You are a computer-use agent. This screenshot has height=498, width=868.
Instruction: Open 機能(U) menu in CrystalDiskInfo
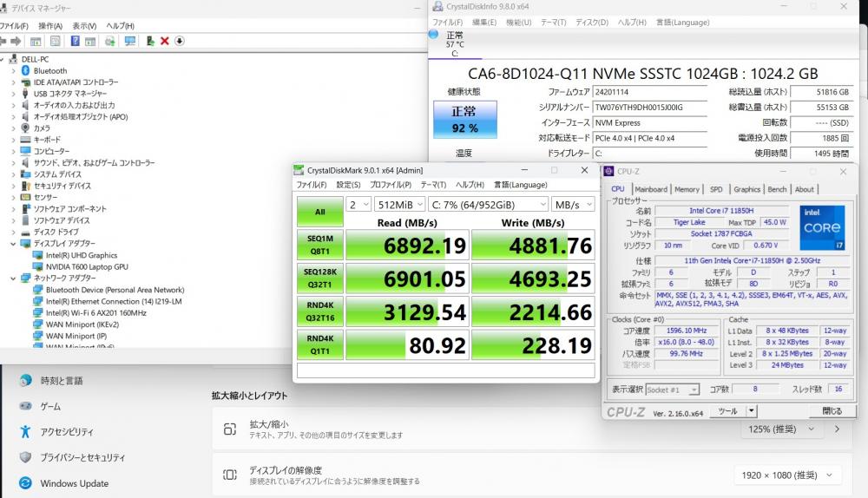519,23
